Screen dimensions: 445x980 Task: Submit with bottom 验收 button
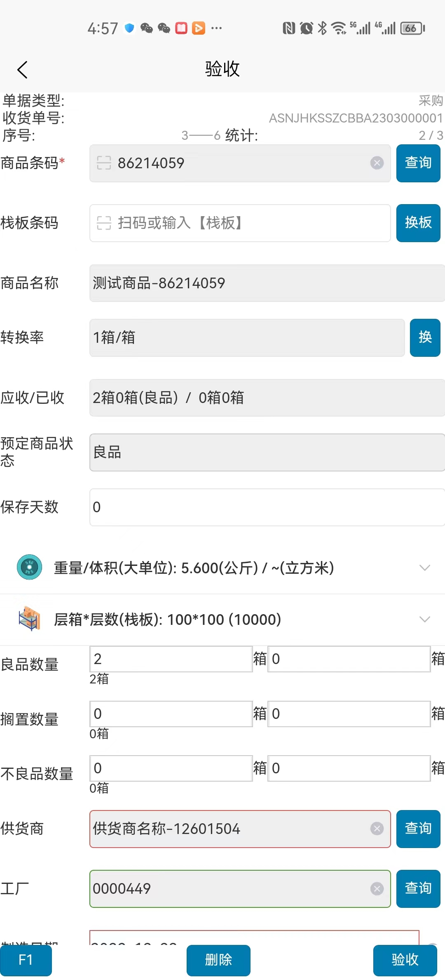tap(405, 960)
